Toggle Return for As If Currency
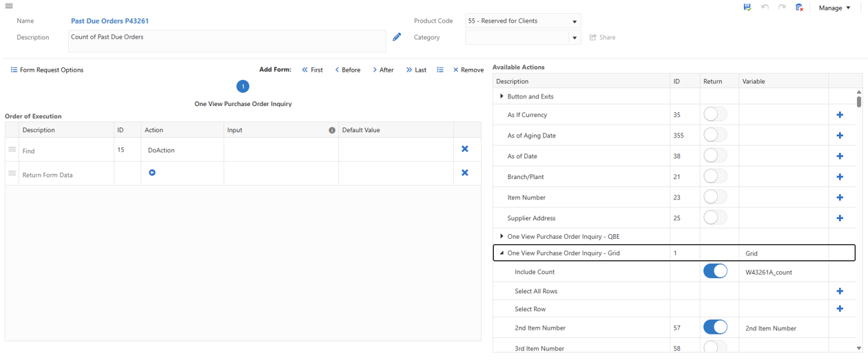Screen dimensions: 868x362 (x=715, y=114)
